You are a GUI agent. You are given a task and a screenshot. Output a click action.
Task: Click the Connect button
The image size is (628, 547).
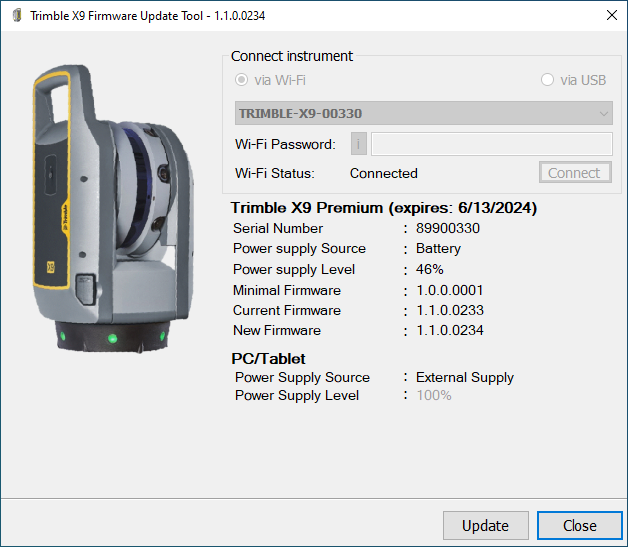[x=575, y=173]
